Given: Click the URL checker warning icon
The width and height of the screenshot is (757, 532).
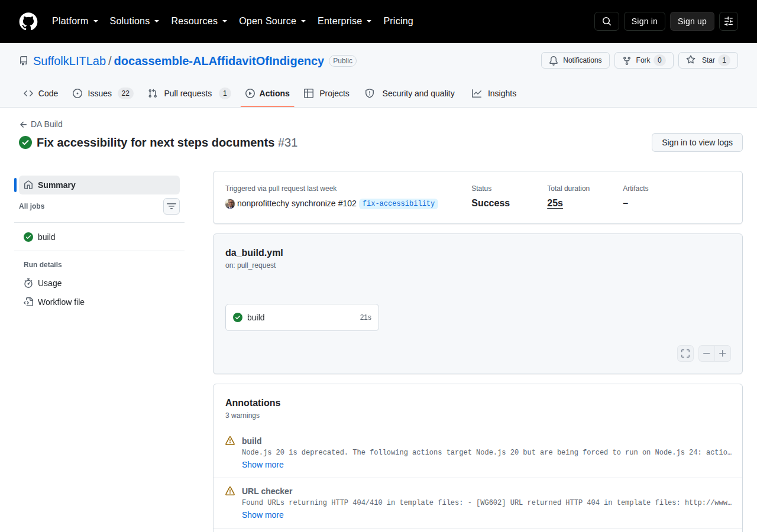Looking at the screenshot, I should point(230,491).
